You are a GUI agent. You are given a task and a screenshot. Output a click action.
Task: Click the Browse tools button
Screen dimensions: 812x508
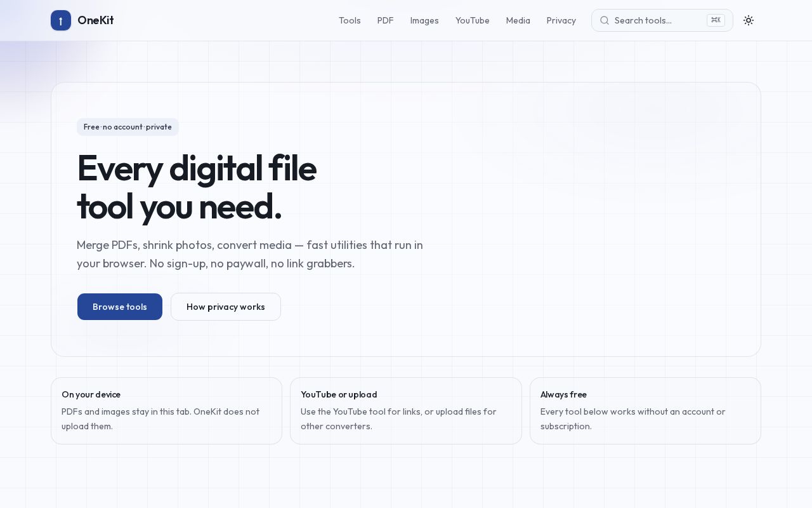coord(120,307)
